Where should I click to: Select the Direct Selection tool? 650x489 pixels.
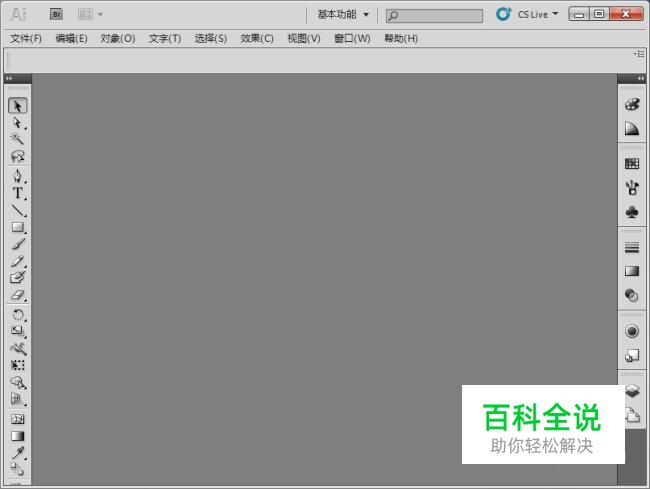(x=17, y=123)
